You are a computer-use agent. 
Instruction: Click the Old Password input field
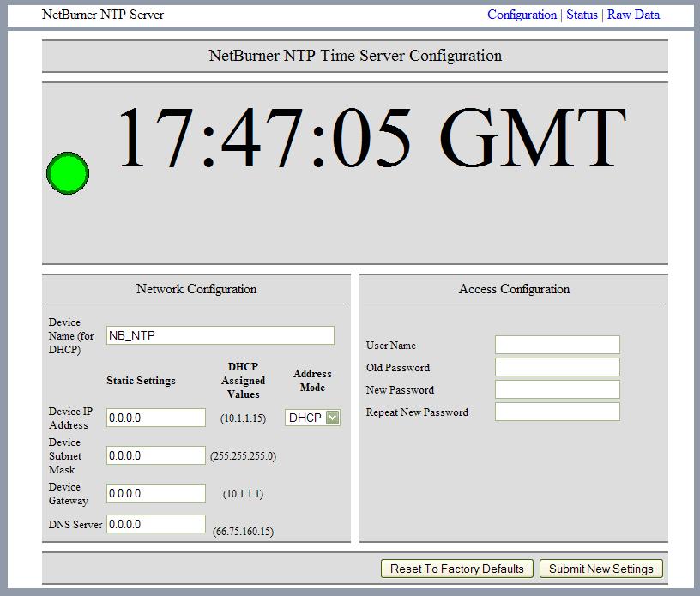click(557, 367)
